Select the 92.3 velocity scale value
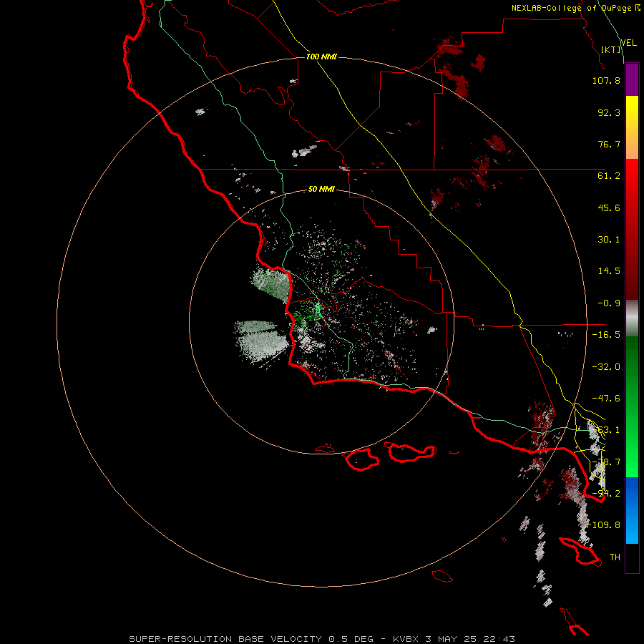Image resolution: width=644 pixels, height=644 pixels. (x=609, y=112)
